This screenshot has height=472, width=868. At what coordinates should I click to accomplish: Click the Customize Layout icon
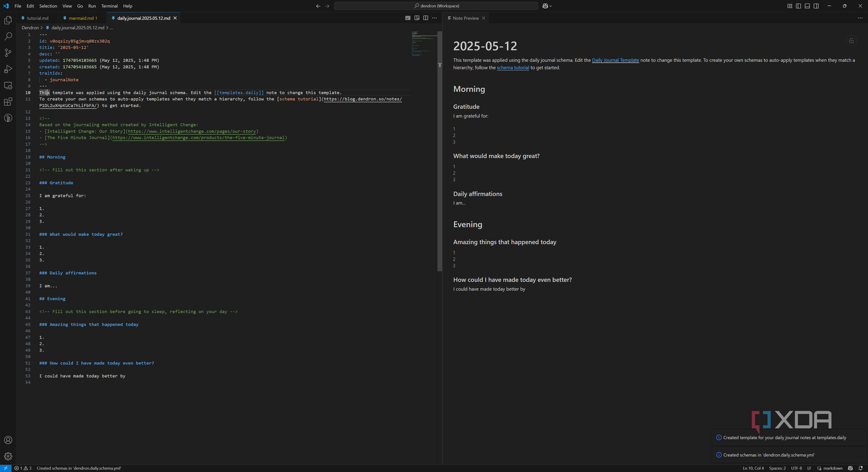tap(789, 6)
